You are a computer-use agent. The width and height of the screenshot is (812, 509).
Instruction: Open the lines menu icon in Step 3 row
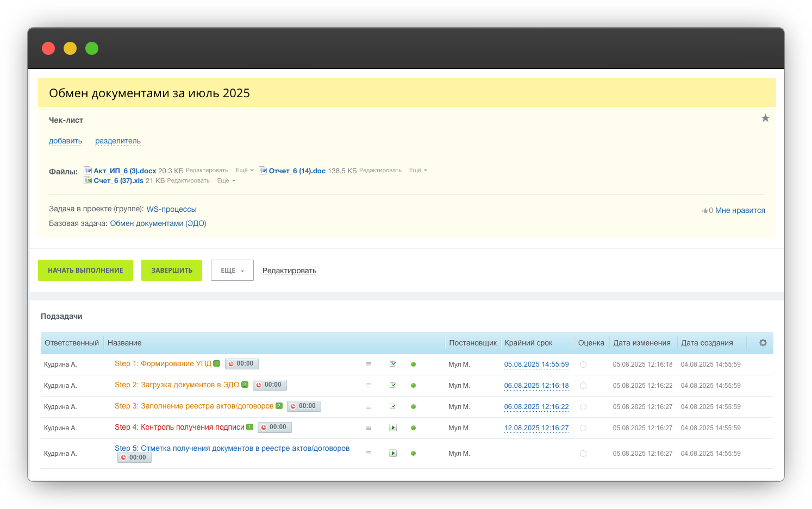pos(368,407)
